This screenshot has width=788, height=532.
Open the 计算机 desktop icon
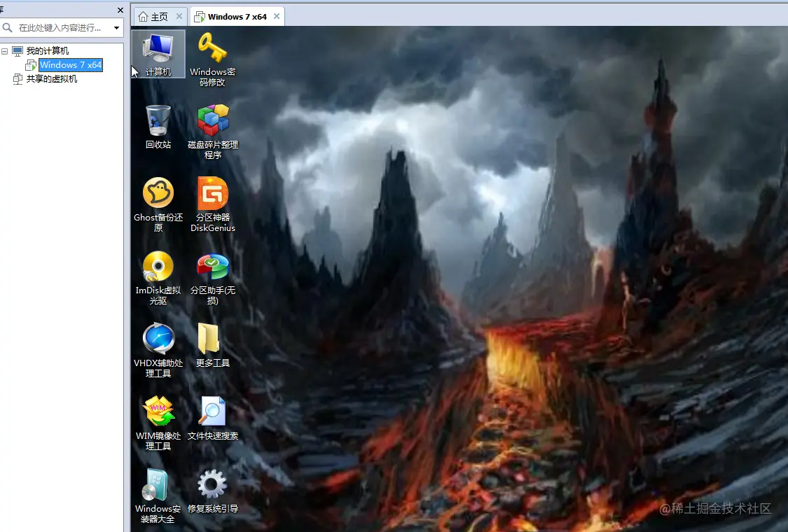point(158,54)
